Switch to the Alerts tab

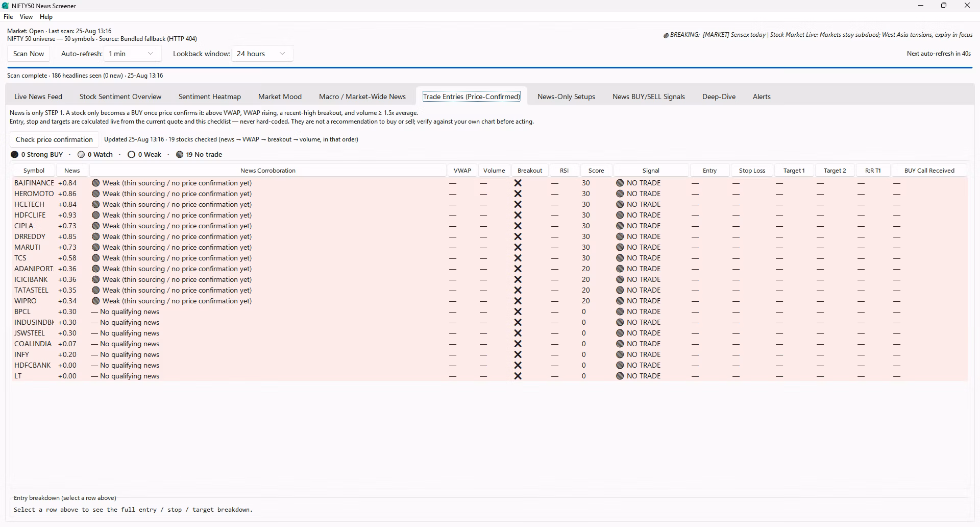click(x=762, y=97)
